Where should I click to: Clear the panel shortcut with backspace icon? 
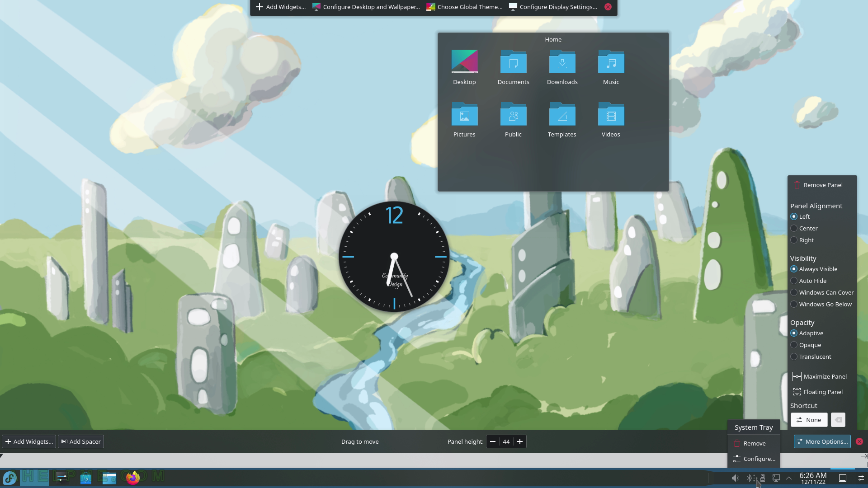838,420
